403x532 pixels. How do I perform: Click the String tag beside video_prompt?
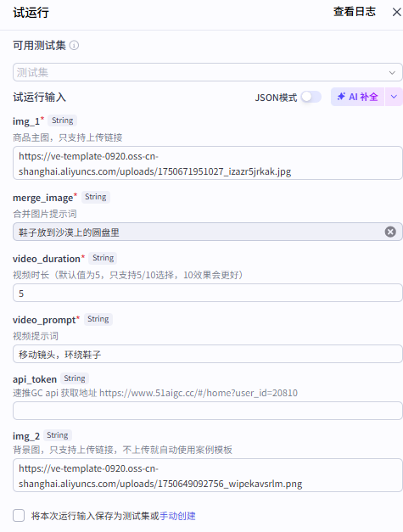pos(98,319)
